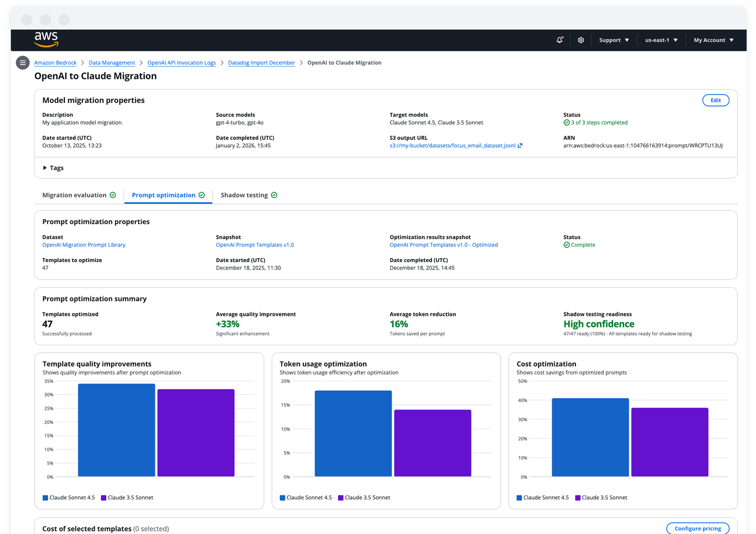This screenshot has height=534, width=756.
Task: Go to Amazon Bedrock breadcrumb
Action: click(x=55, y=63)
